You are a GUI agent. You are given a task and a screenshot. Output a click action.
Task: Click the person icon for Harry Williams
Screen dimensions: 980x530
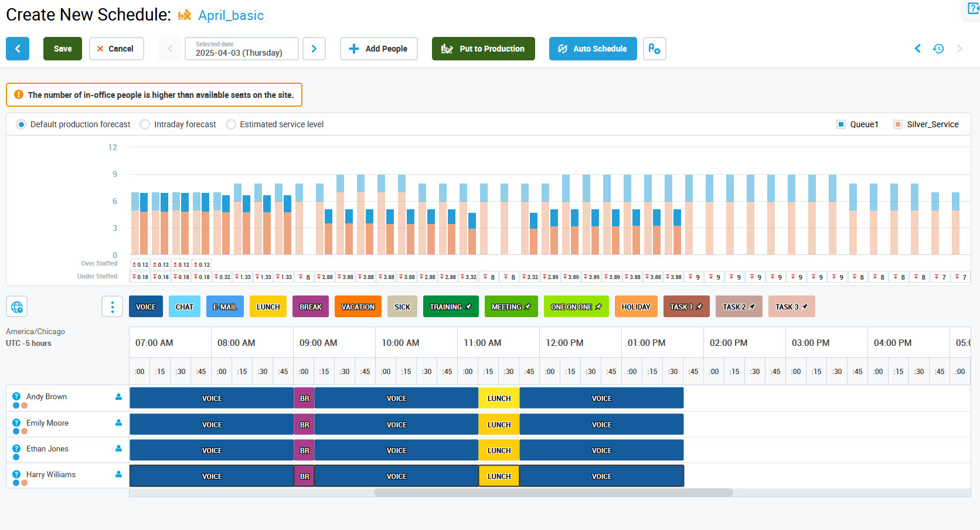pos(118,474)
